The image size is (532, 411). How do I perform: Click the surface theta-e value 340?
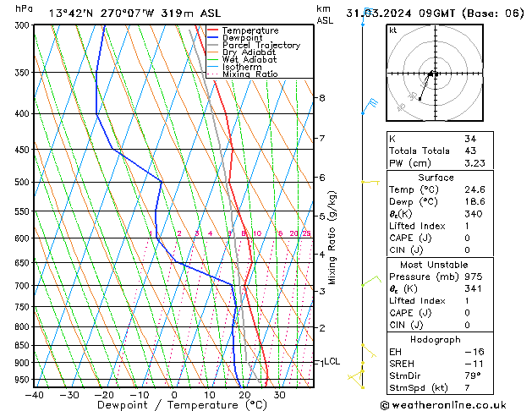tap(474, 214)
